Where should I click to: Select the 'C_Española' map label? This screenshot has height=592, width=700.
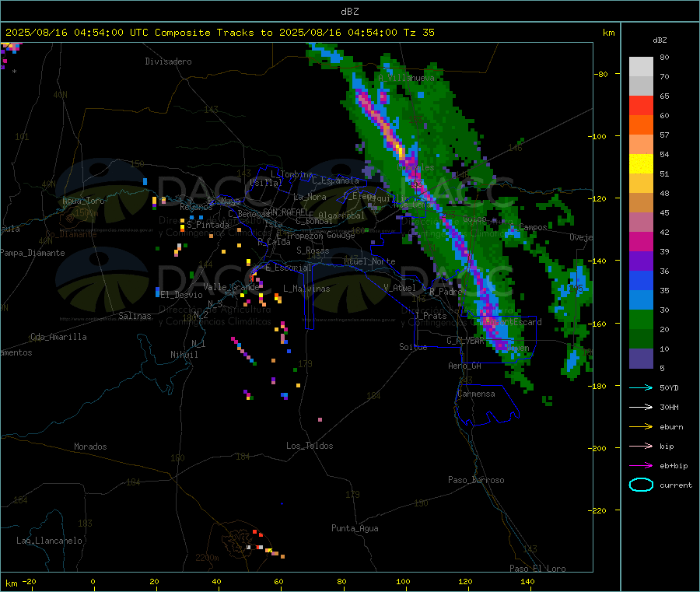[x=335, y=180]
